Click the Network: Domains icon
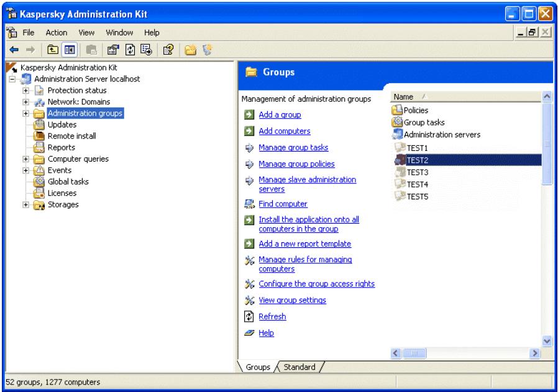558x392 pixels. point(39,102)
